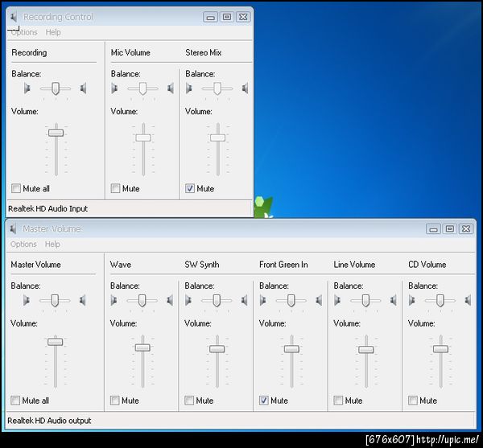Minimize the Recording Control window

point(210,17)
